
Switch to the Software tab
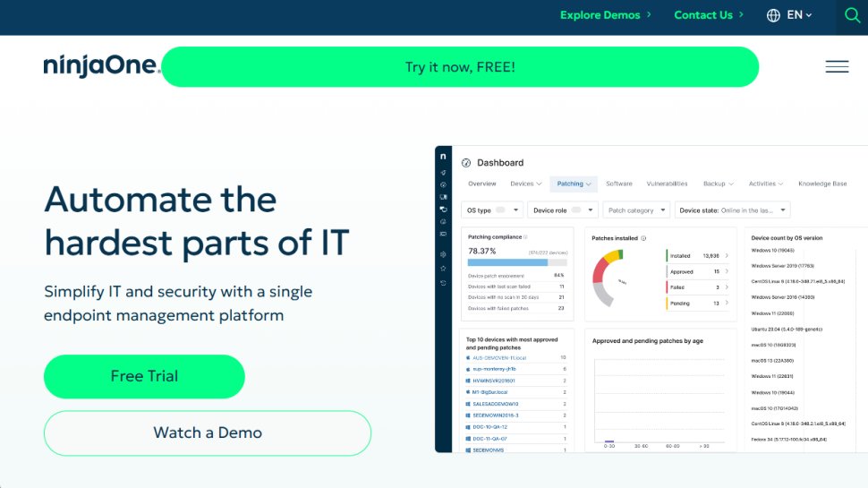tap(619, 184)
